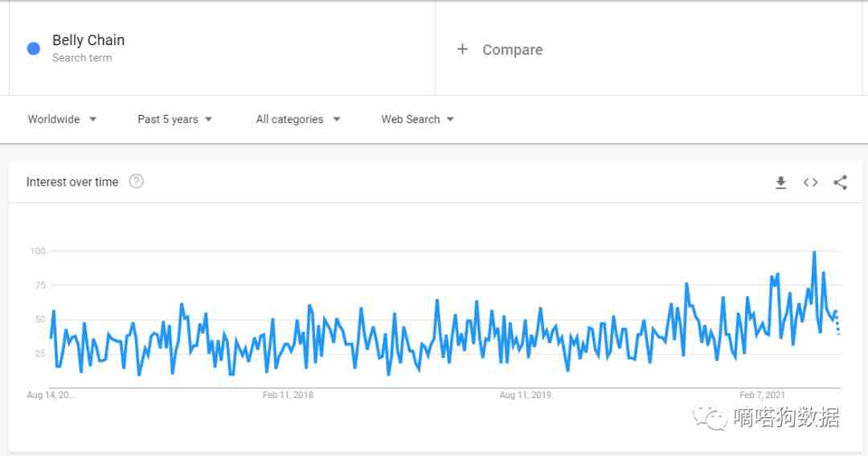868x456 pixels.
Task: Select the Interest over time heading
Action: (x=72, y=182)
